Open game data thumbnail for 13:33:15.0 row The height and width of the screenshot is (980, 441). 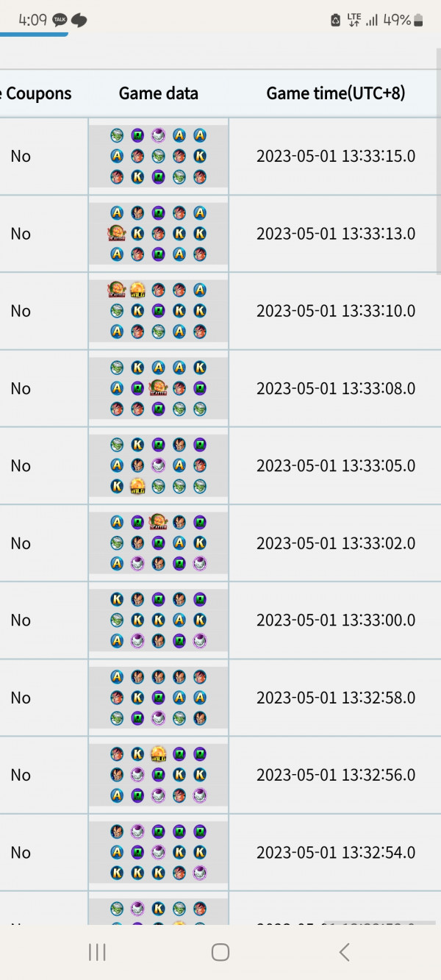pos(158,156)
